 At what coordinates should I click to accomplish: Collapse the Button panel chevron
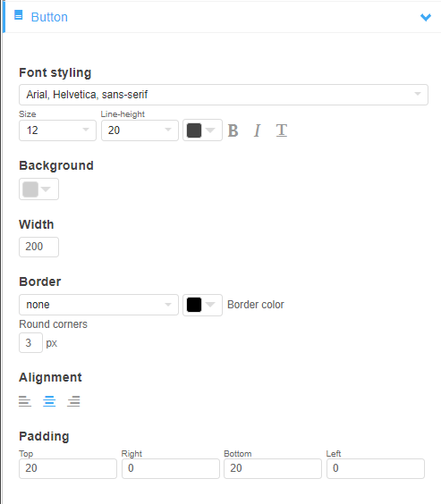tap(426, 17)
